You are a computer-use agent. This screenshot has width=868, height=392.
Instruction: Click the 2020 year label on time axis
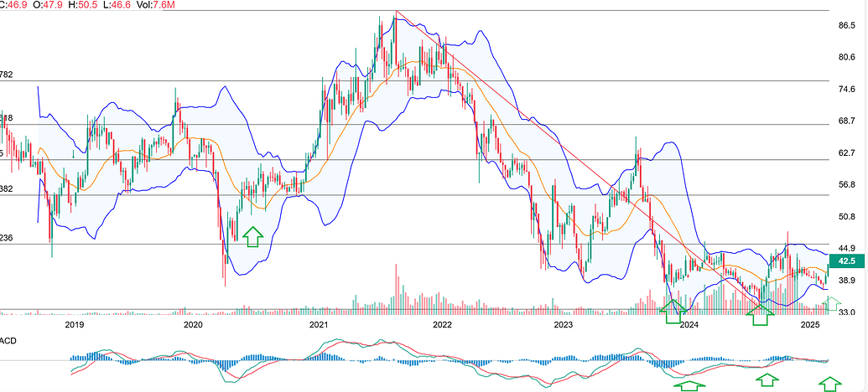(x=193, y=324)
